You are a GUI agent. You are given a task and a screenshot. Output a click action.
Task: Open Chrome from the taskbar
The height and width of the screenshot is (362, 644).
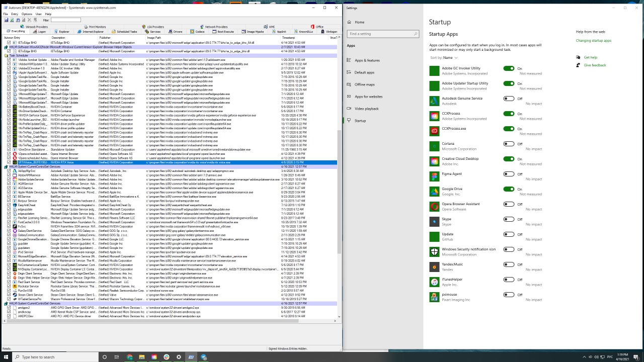pos(130,357)
